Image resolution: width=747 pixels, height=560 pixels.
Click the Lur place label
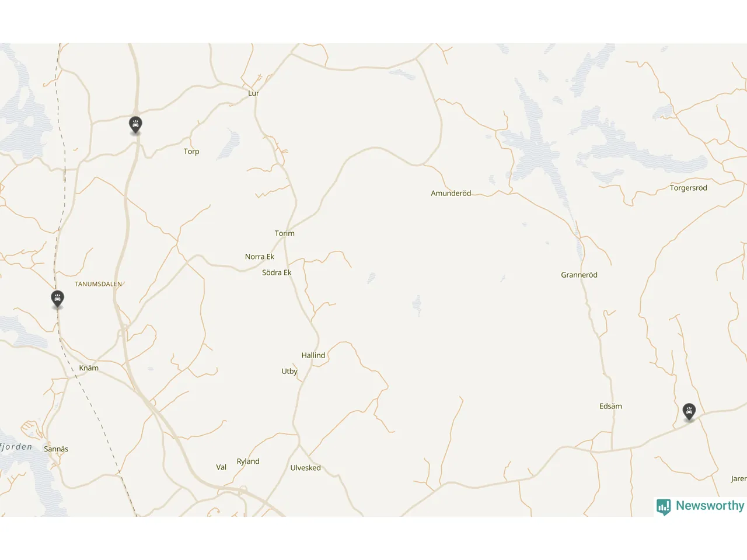tap(253, 93)
